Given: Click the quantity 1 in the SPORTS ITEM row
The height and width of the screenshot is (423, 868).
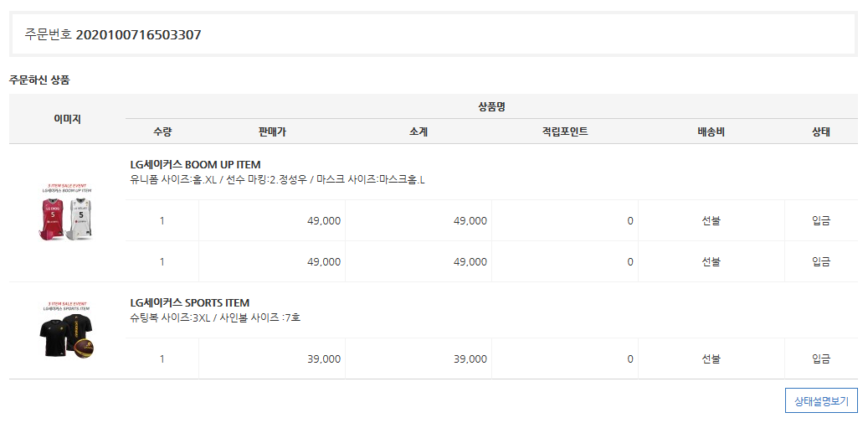Looking at the screenshot, I should (162, 359).
